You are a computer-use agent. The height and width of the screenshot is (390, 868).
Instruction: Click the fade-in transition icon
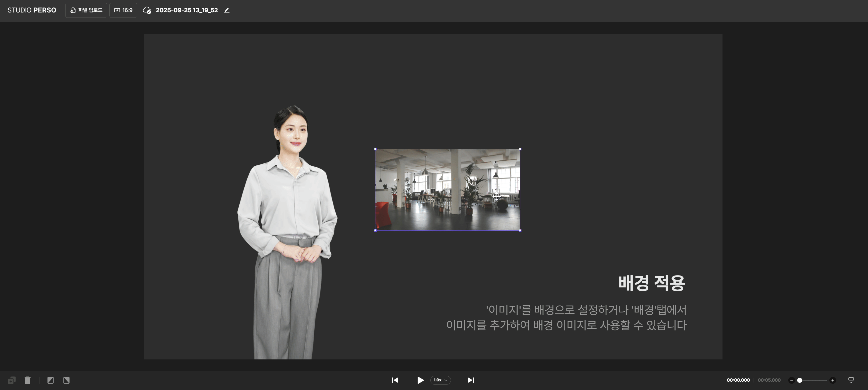pyautogui.click(x=51, y=380)
